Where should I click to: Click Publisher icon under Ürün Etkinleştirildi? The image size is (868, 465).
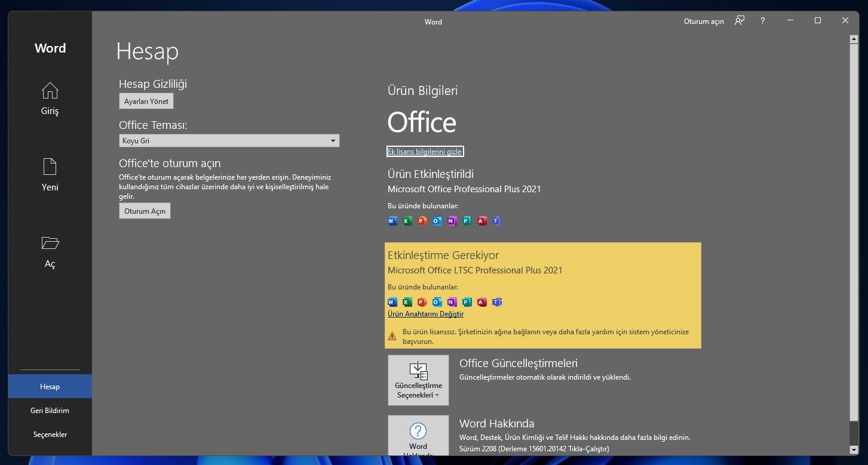point(467,221)
